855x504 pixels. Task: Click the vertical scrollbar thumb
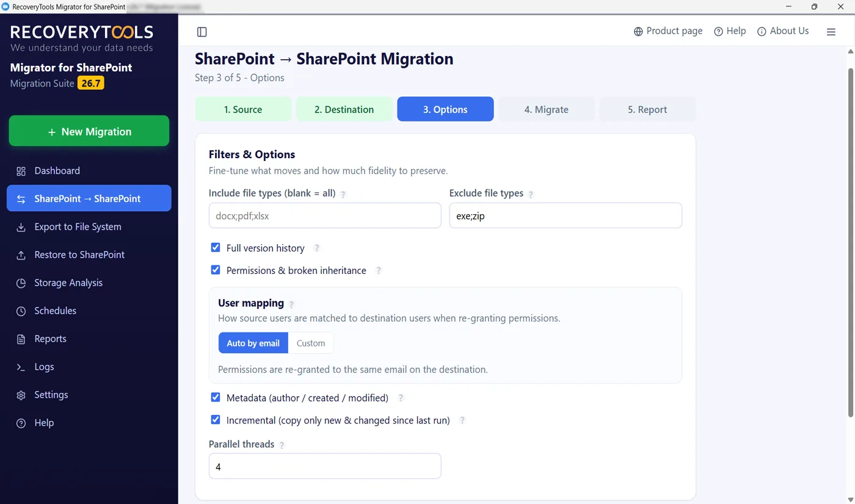click(851, 242)
